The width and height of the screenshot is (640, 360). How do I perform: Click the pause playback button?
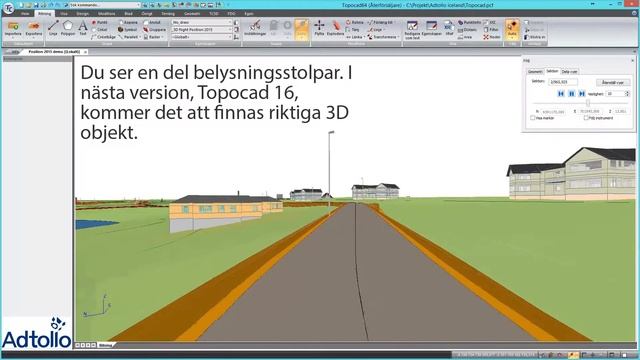pos(571,94)
